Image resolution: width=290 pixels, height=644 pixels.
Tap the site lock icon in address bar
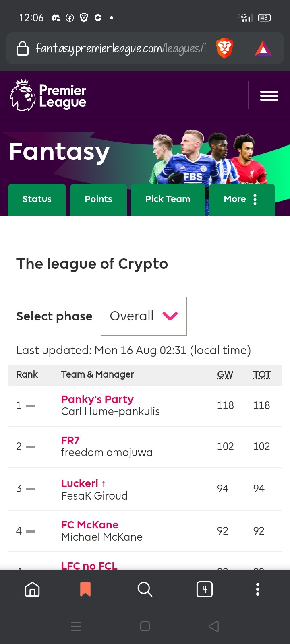point(23,48)
